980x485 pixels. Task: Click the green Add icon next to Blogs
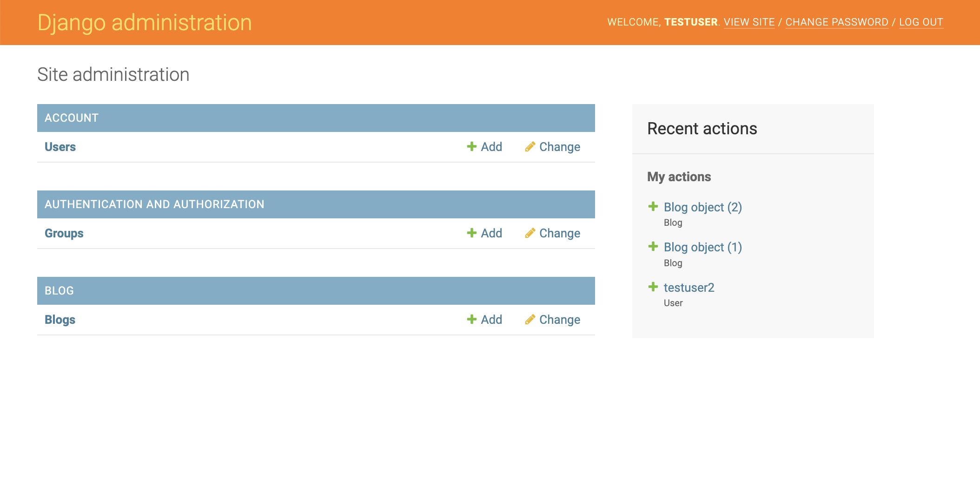pos(471,320)
